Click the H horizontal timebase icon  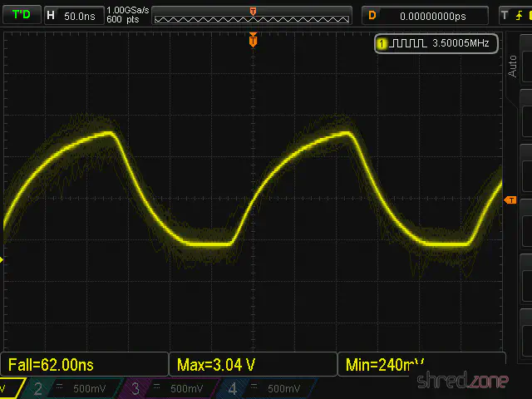(52, 15)
